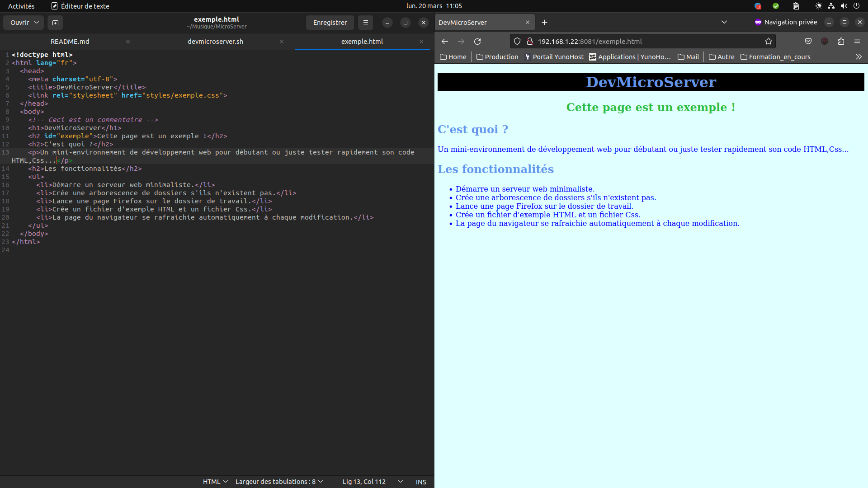Open the text editor hamburger menu
Screen dimensions: 868x488
365,23
